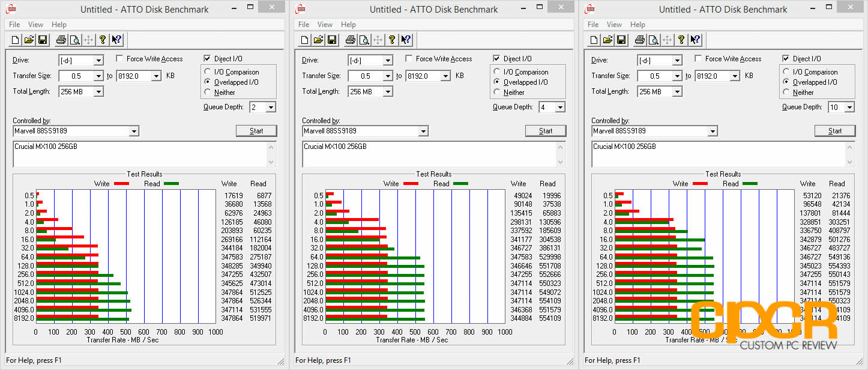This screenshot has height=370, width=868.
Task: Click Save disk icon in Queue Depth 4 window
Action: (332, 40)
